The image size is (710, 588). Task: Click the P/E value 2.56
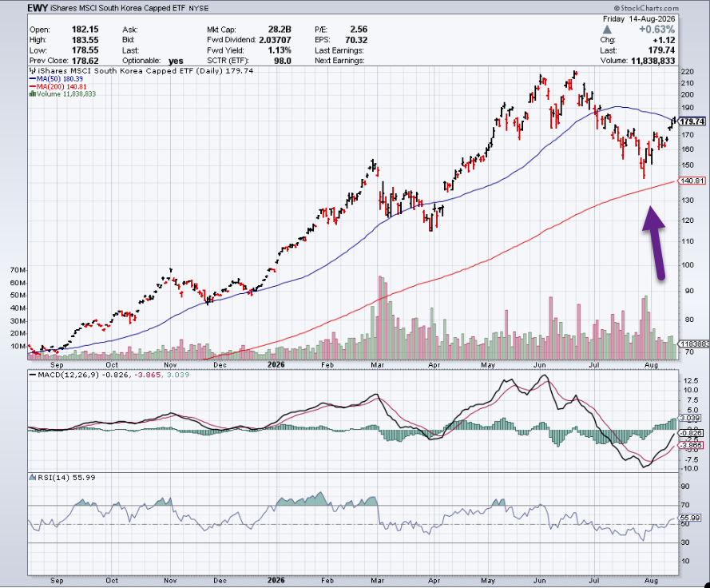[x=359, y=30]
